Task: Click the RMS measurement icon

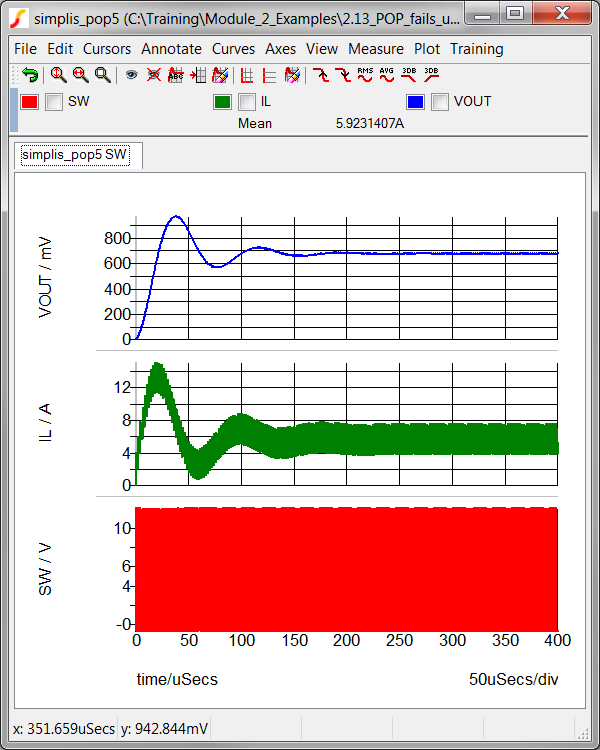Action: (x=365, y=75)
